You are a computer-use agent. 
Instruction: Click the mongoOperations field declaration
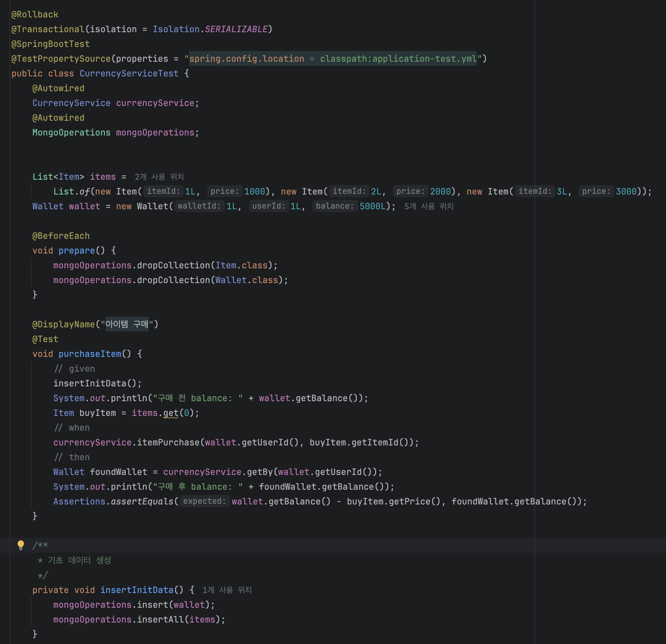point(116,132)
